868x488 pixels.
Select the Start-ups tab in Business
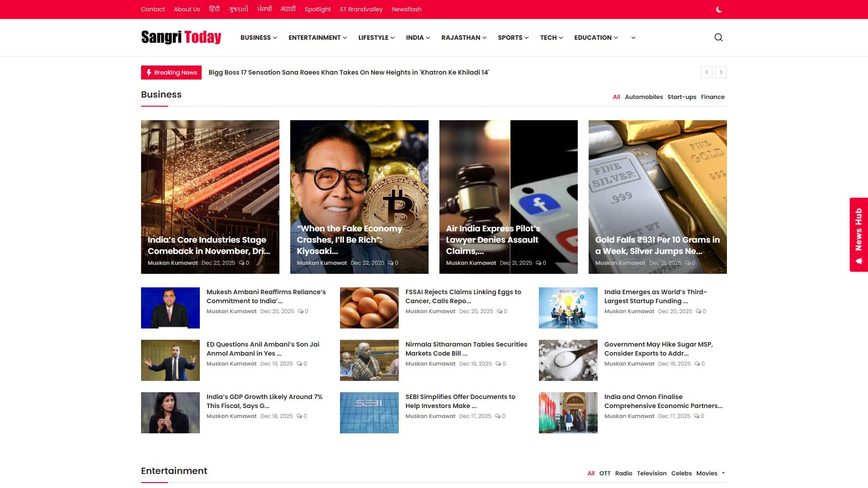click(681, 97)
